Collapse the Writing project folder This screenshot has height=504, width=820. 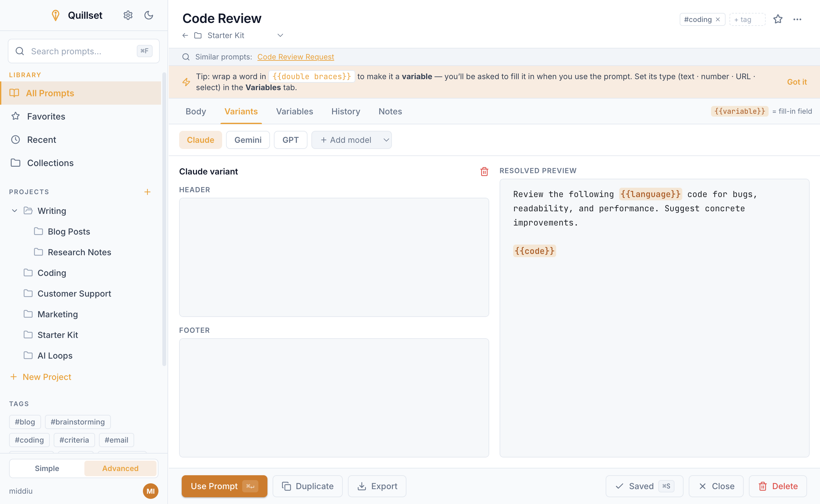pos(14,211)
